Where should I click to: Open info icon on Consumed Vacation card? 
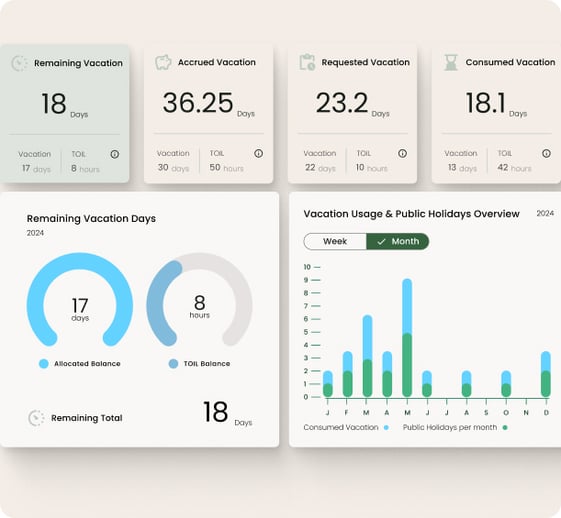[x=546, y=153]
